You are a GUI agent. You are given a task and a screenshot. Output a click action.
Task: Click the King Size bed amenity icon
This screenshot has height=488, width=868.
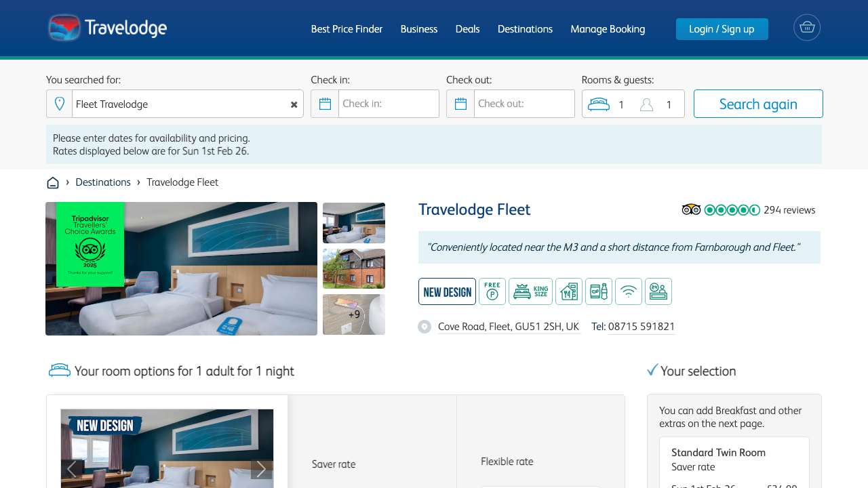(x=530, y=291)
